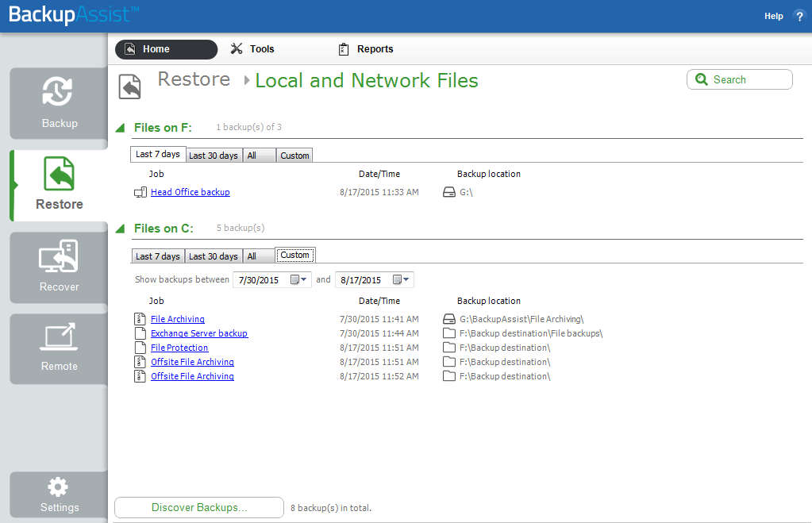
Task: Switch to the Reports tab
Action: [x=366, y=49]
